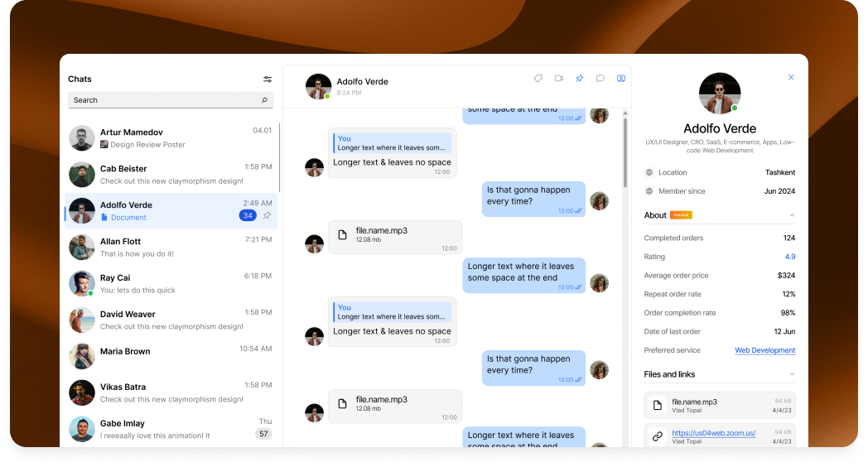Click the Search chats input field

[164, 100]
